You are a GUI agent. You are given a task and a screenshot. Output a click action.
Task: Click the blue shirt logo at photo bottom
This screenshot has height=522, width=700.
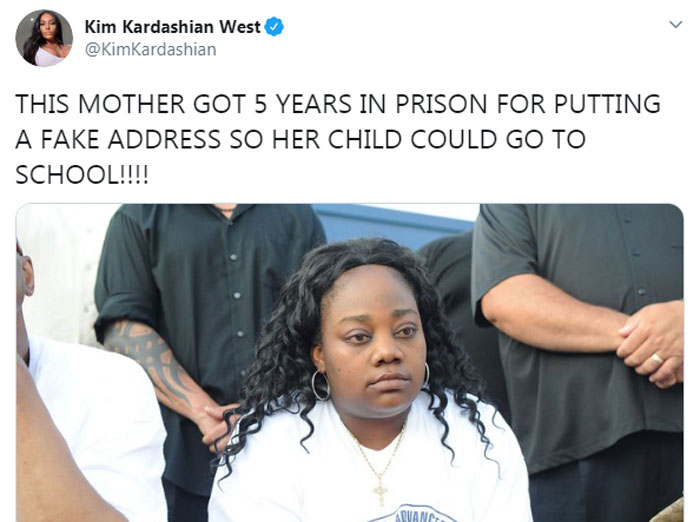413,514
